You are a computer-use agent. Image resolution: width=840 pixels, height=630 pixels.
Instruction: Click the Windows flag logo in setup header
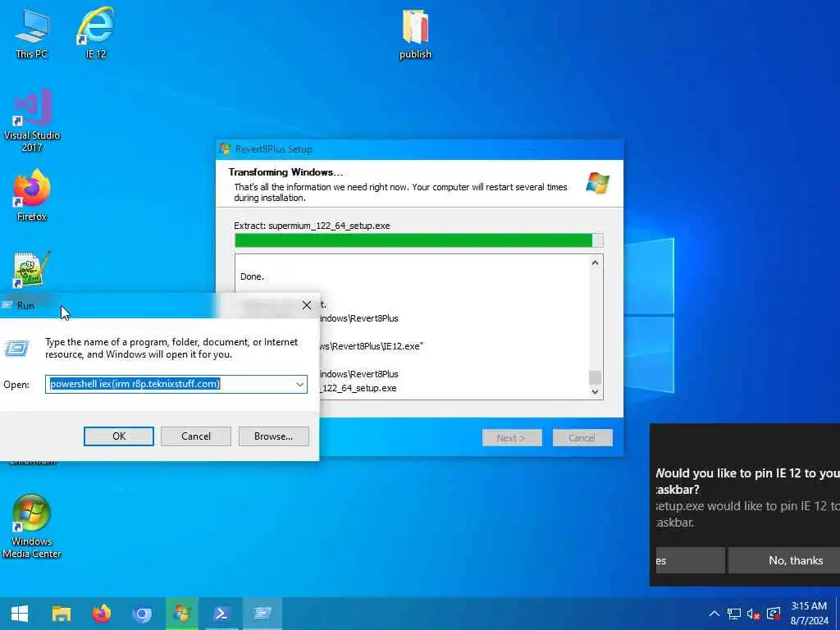click(x=597, y=183)
